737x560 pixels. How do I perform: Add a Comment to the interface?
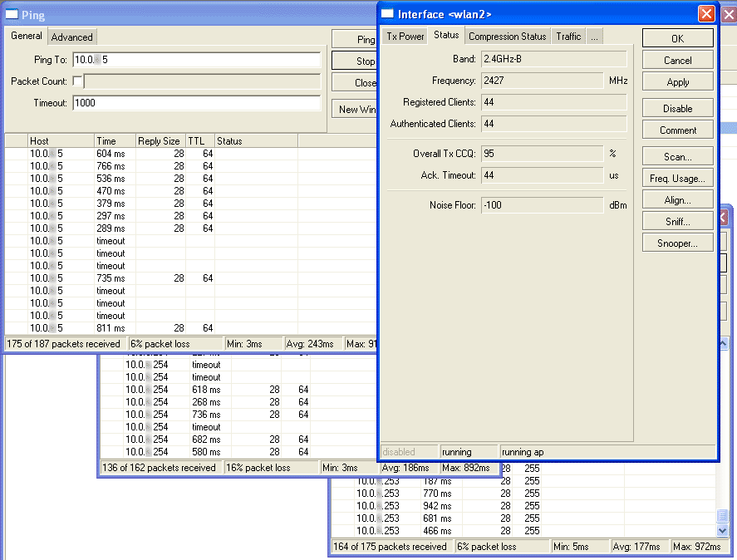pos(677,130)
